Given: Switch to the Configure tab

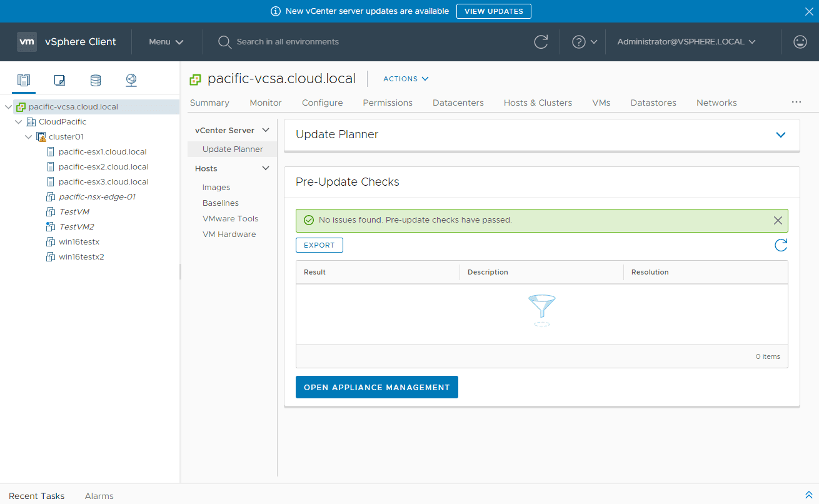Looking at the screenshot, I should click(x=323, y=103).
